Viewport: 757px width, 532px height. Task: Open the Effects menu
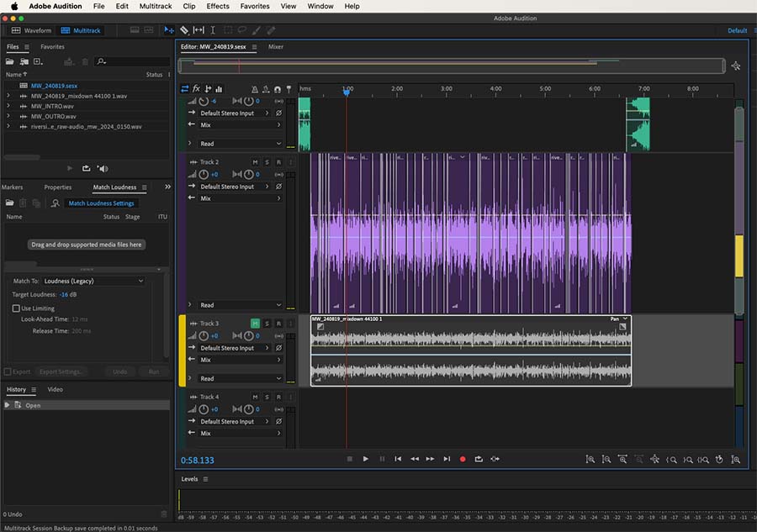(218, 6)
